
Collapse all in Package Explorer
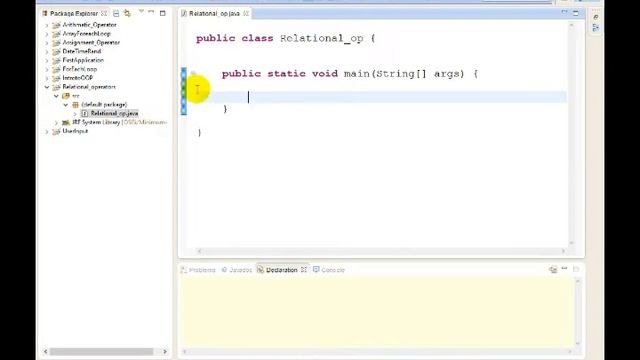(x=116, y=13)
